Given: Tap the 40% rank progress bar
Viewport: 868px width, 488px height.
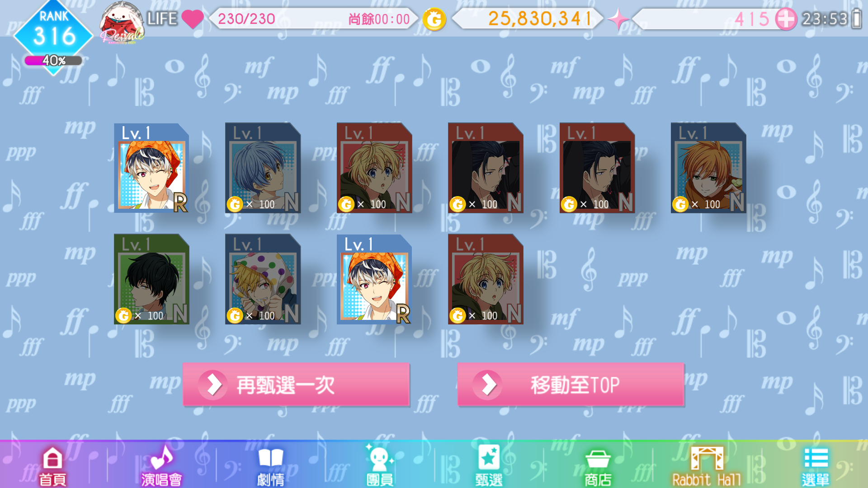Looking at the screenshot, I should pyautogui.click(x=53, y=60).
